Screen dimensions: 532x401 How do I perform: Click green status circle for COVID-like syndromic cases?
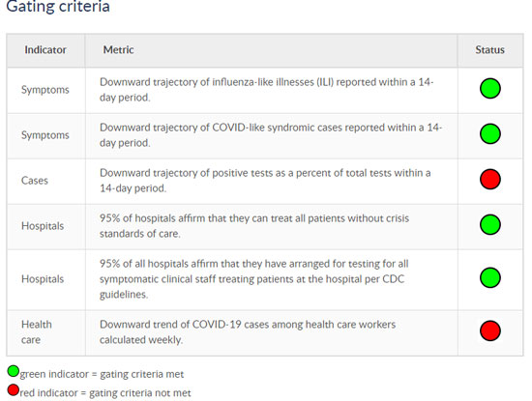[x=490, y=134]
